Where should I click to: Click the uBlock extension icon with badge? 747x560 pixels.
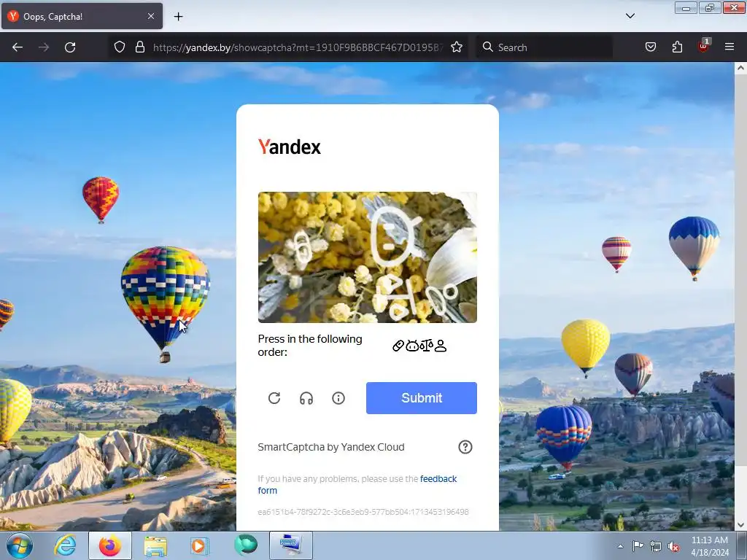pos(704,46)
